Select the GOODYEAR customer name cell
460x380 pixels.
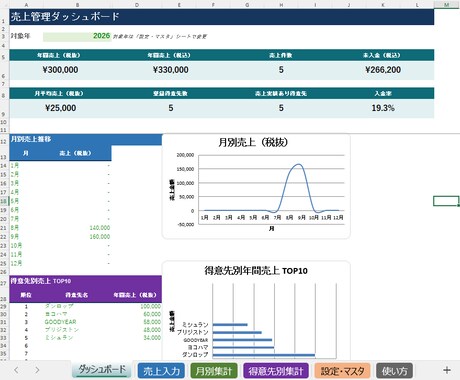pos(77,322)
